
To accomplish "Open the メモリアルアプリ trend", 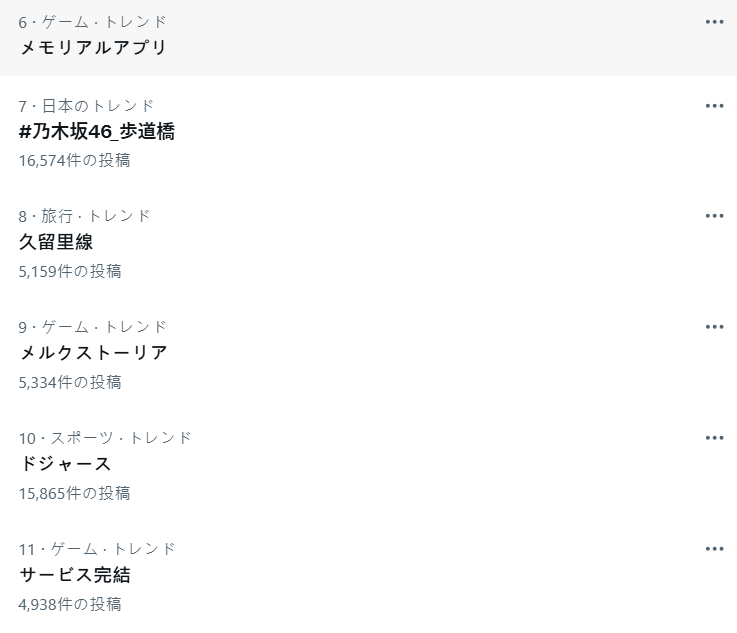I will (93, 47).
